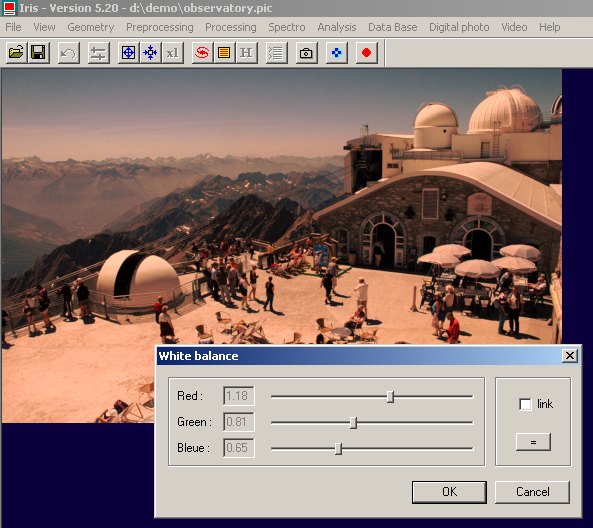
Task: Enable the link checkbox
Action: pyautogui.click(x=525, y=404)
